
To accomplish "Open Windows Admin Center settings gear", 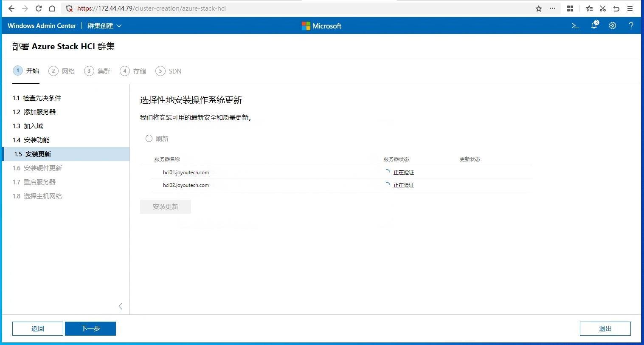I will [613, 26].
